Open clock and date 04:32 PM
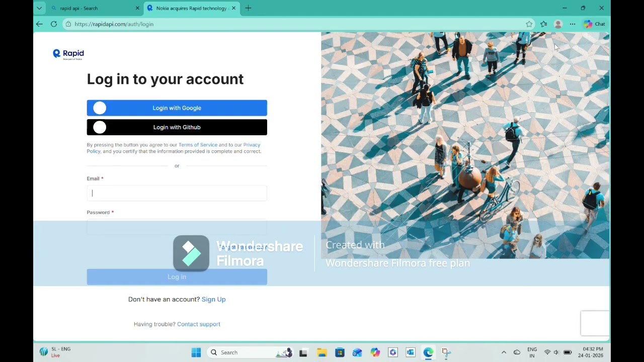644x362 pixels. [x=591, y=352]
